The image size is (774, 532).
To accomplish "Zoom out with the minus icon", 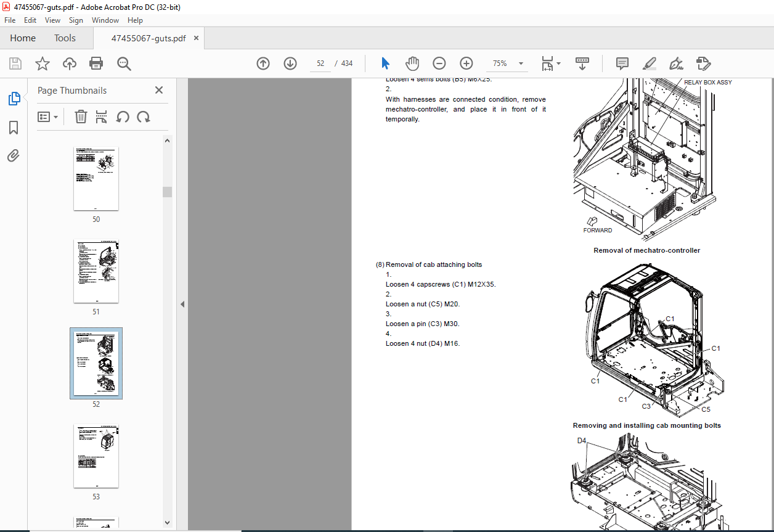I will 439,63.
